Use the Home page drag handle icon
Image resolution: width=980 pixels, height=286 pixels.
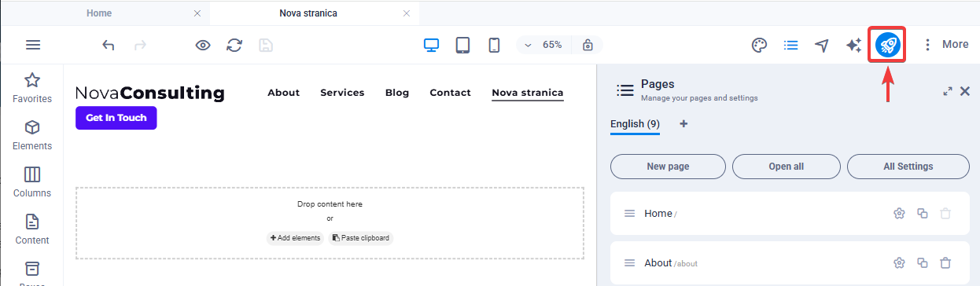(x=629, y=214)
